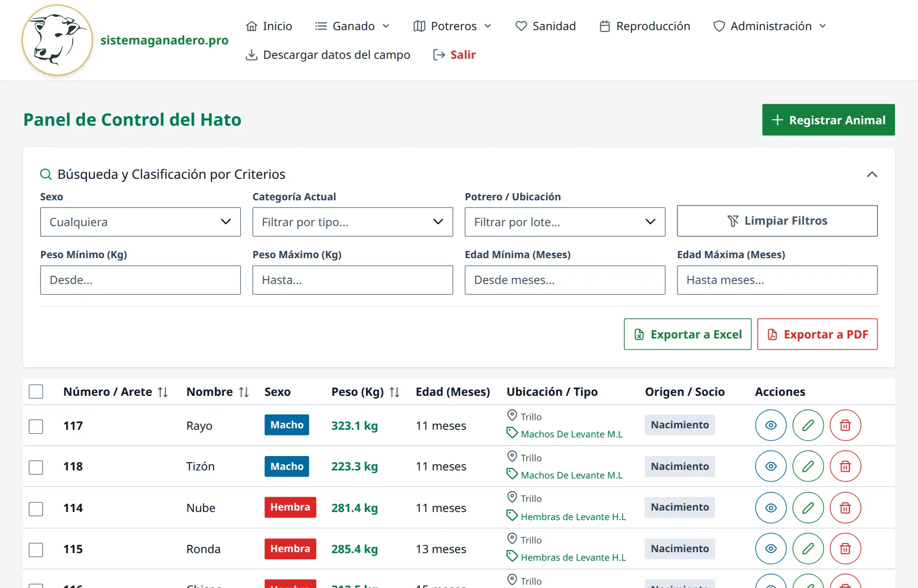Open the Ganado menu
918x588 pixels.
click(352, 26)
